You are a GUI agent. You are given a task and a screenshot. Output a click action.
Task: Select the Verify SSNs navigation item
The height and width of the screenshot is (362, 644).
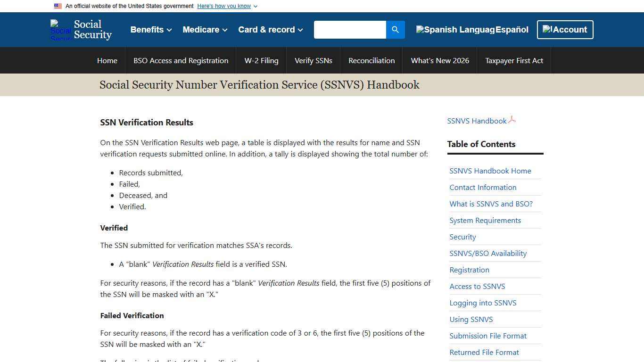(313, 60)
